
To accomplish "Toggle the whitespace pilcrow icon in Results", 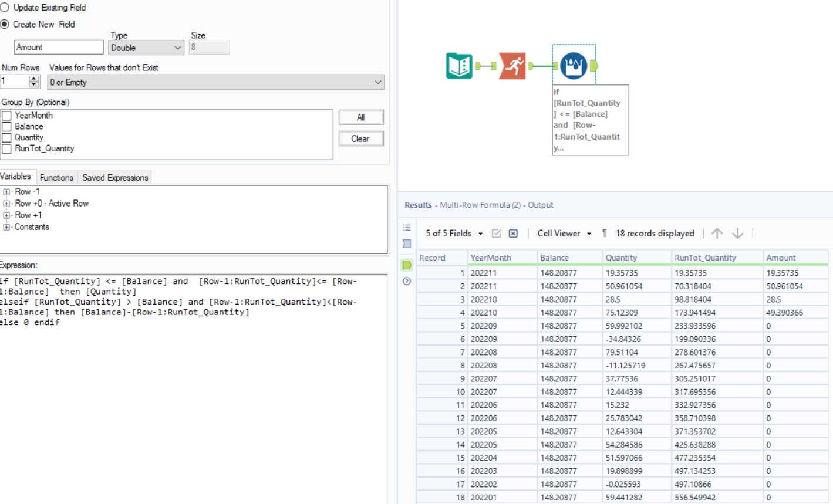I will click(604, 233).
